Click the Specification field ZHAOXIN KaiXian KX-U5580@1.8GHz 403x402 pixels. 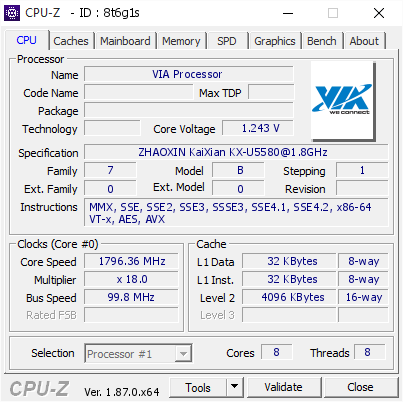pyautogui.click(x=236, y=152)
